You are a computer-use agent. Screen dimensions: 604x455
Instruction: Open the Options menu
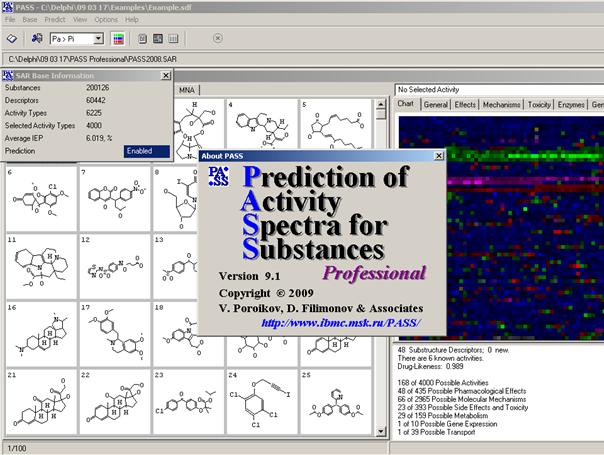click(106, 19)
